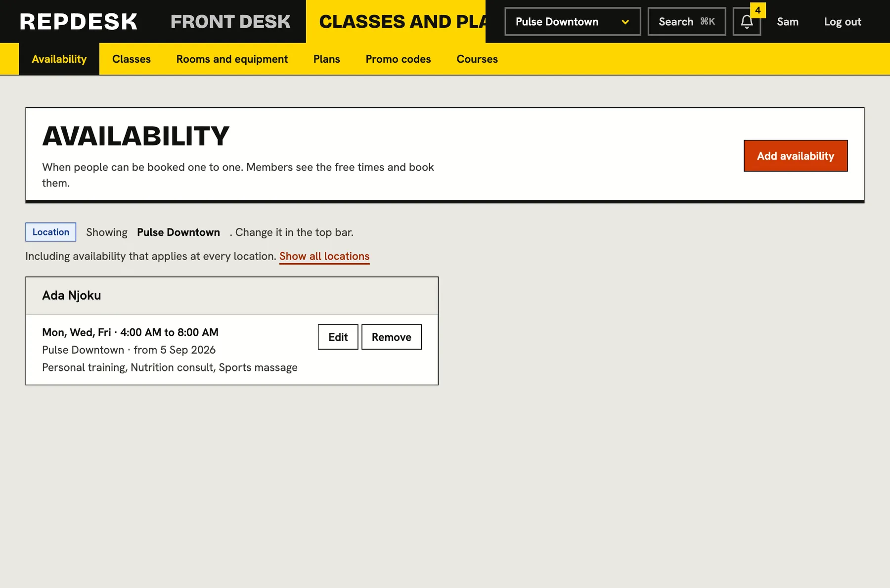Open the Plans tab

pos(327,59)
